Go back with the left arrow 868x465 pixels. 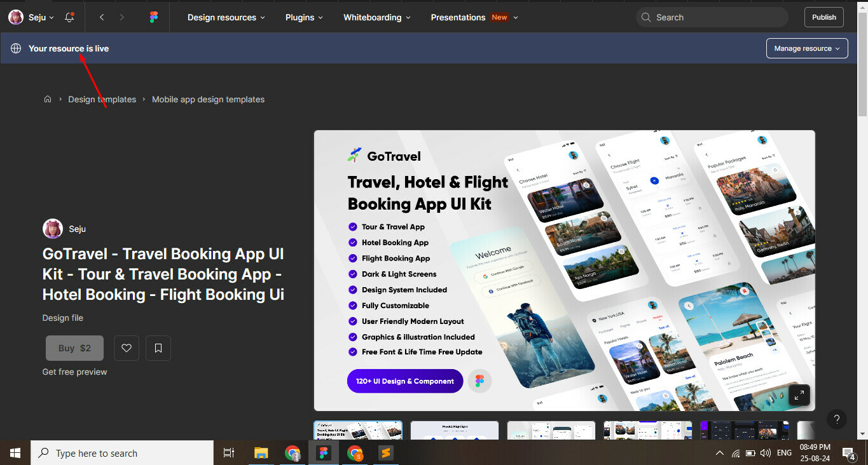click(102, 17)
